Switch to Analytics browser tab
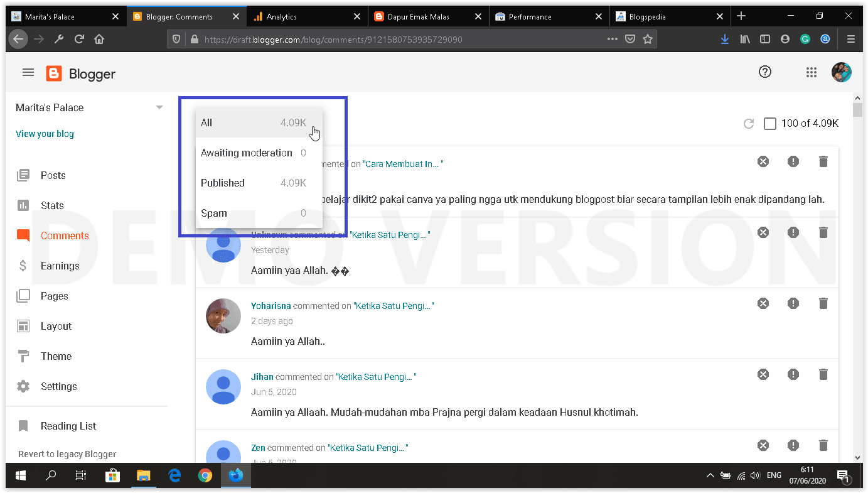Viewport: 868px width, 493px height. click(x=308, y=16)
